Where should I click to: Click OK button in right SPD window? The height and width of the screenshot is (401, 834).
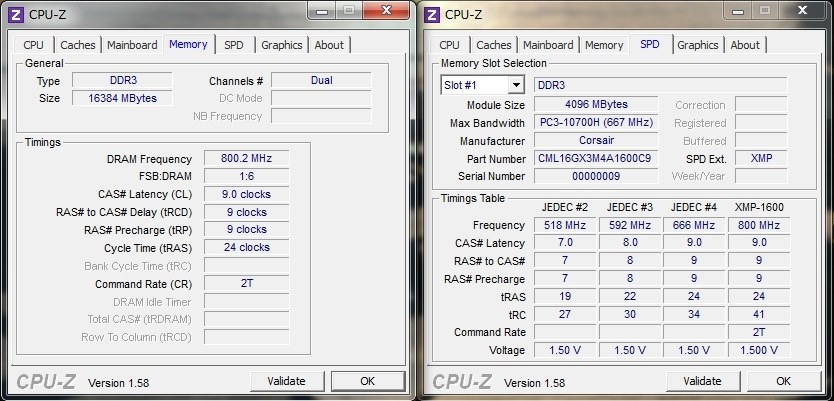pyautogui.click(x=783, y=381)
